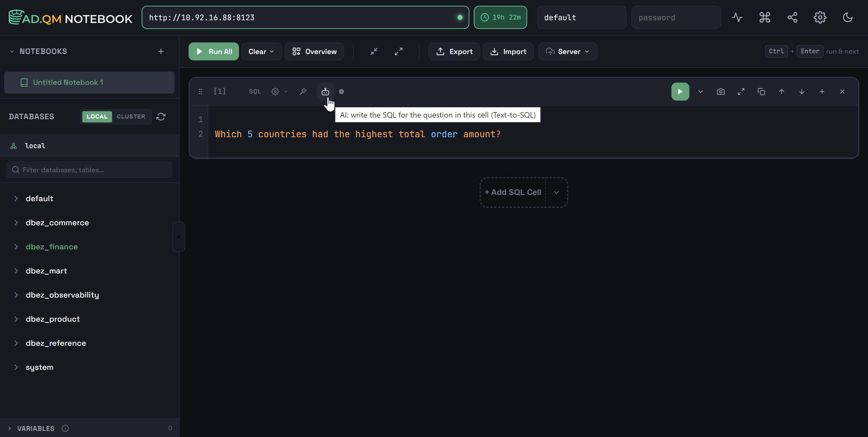Move cell up with arrow icon
This screenshot has width=868, height=437.
coord(781,92)
